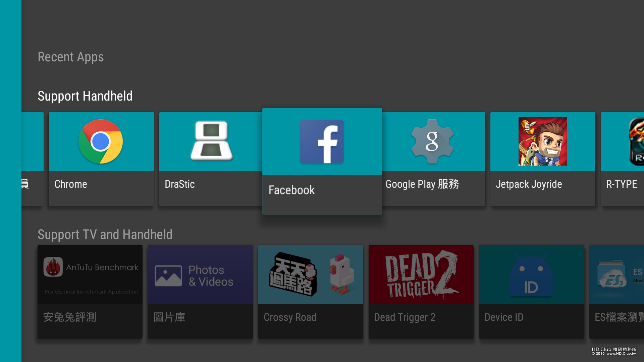Click the 安兔兔評測 label
This screenshot has height=362, width=644.
(70, 317)
